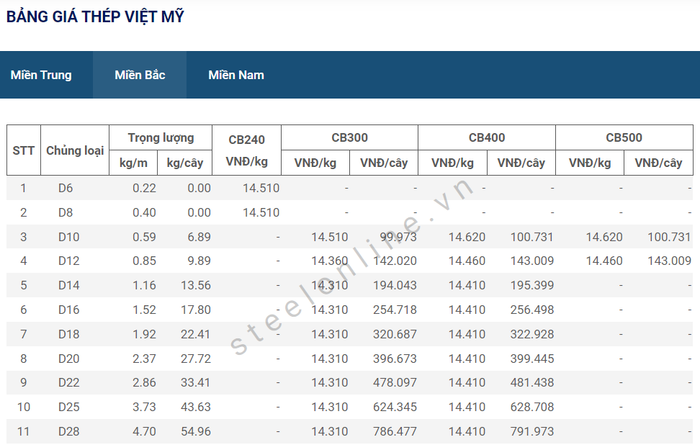This screenshot has width=700, height=447.
Task: Select the D8 row label
Action: pyautogui.click(x=66, y=212)
